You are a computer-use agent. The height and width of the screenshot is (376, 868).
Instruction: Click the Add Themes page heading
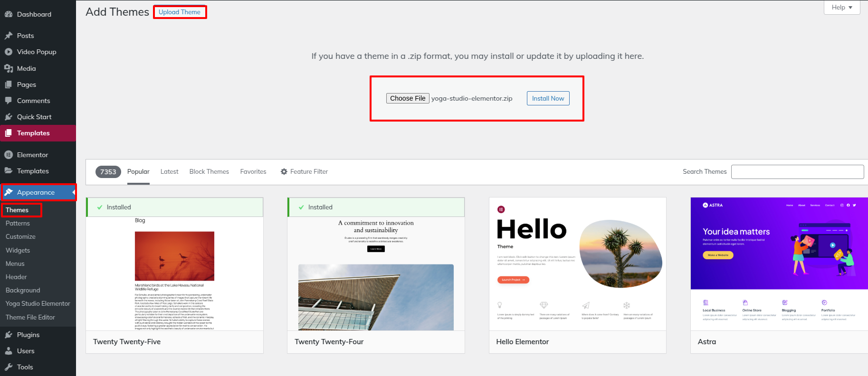[117, 12]
